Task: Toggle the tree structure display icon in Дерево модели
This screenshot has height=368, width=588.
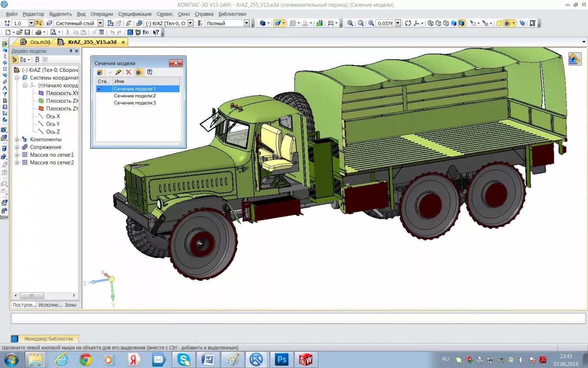Action: coord(15,60)
